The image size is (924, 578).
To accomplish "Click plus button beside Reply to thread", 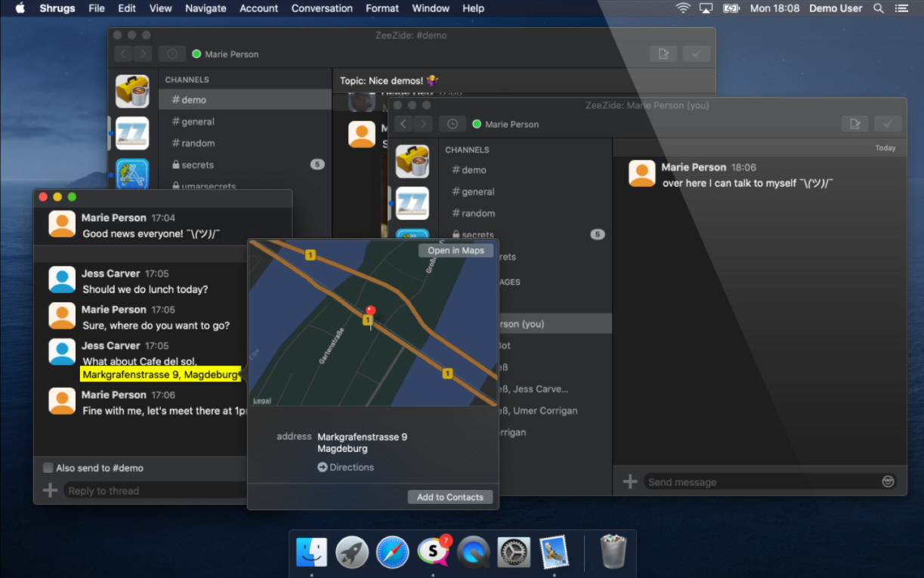I will click(x=50, y=490).
